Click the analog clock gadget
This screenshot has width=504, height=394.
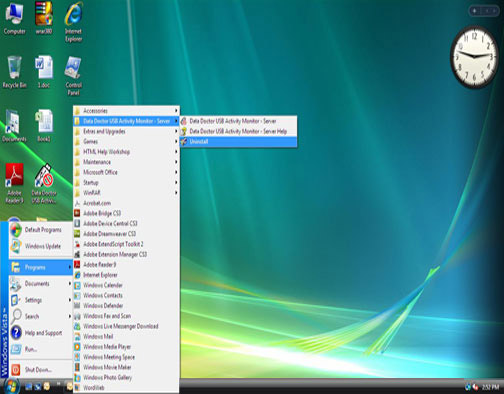pyautogui.click(x=475, y=57)
